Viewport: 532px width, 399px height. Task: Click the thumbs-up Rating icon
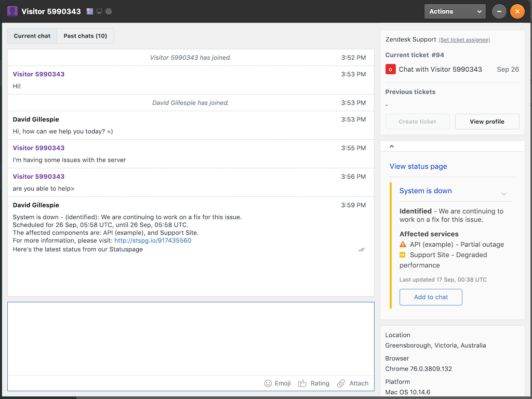click(x=302, y=383)
